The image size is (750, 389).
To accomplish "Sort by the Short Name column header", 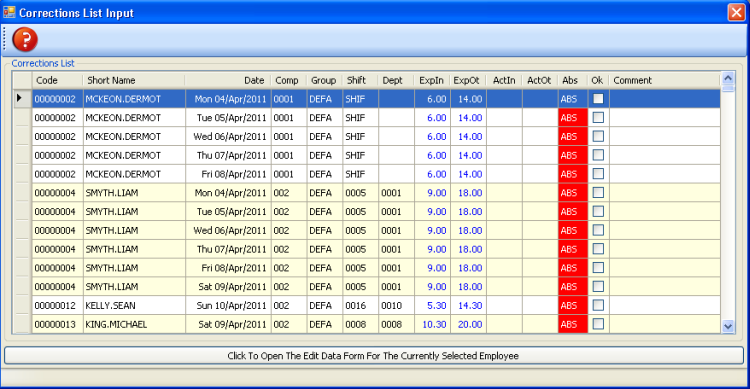I will coord(134,80).
